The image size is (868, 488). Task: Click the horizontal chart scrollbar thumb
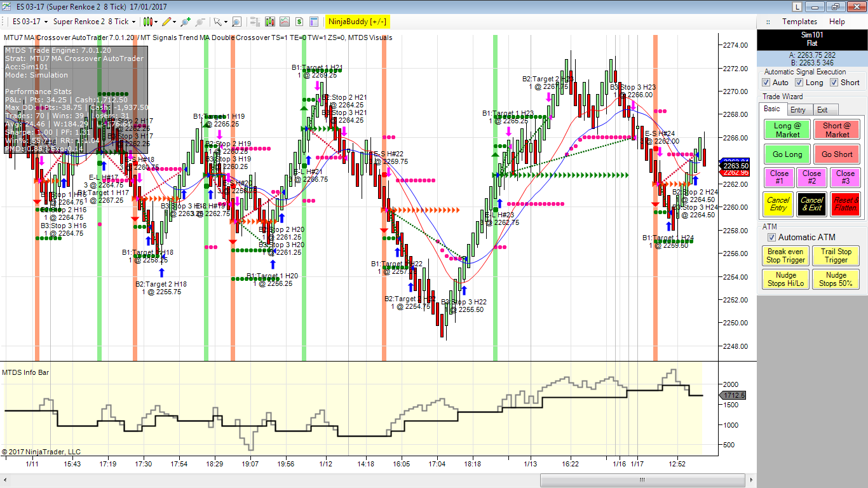point(641,480)
